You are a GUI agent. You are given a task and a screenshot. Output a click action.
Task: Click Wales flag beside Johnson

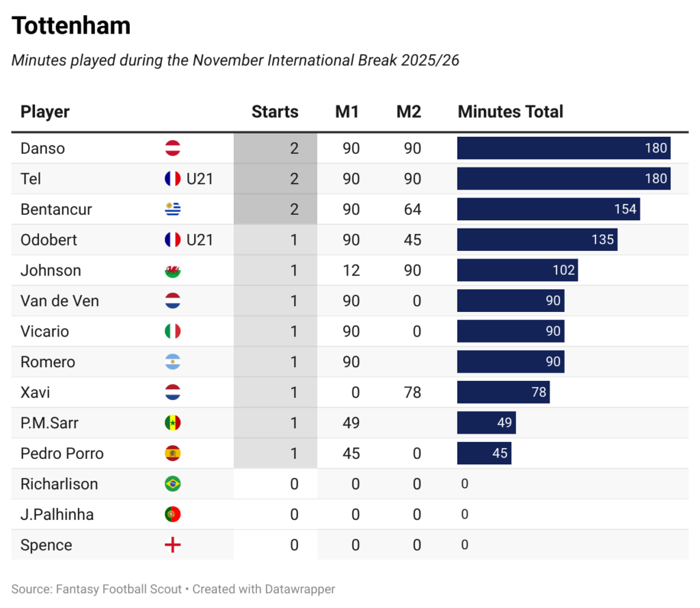(x=172, y=271)
